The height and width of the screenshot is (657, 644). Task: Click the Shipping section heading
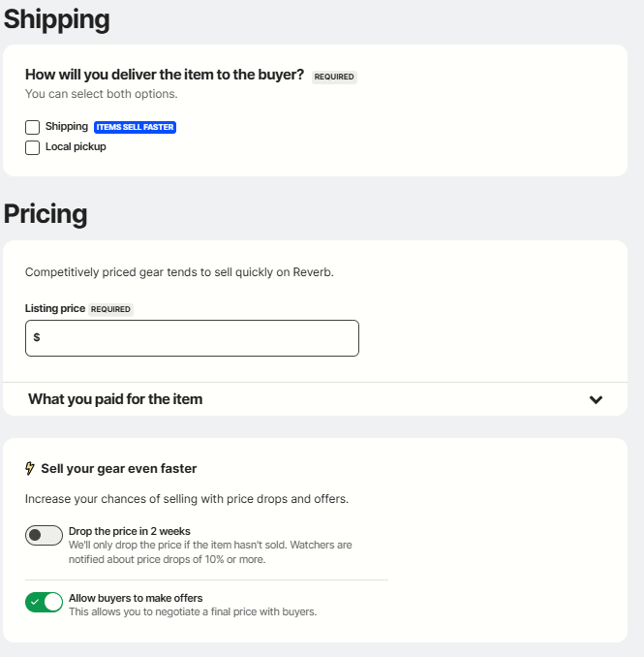[56, 18]
